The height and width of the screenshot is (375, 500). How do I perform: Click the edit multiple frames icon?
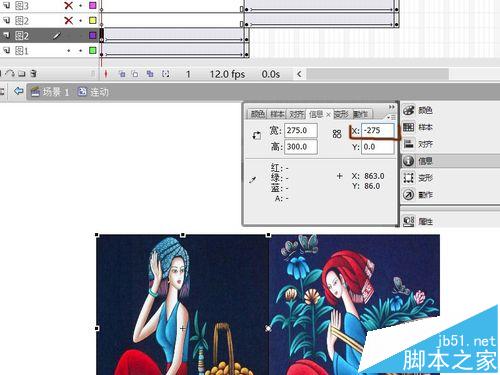(150, 74)
